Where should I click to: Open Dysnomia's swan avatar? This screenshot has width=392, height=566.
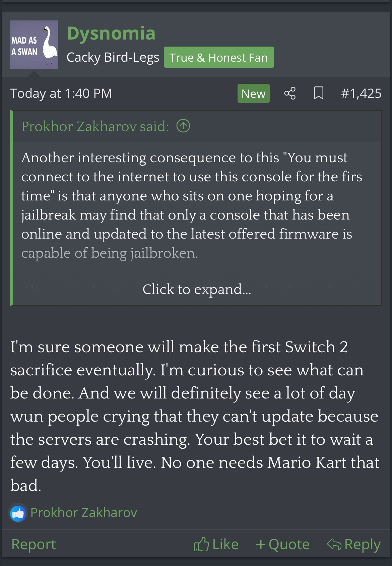34,45
